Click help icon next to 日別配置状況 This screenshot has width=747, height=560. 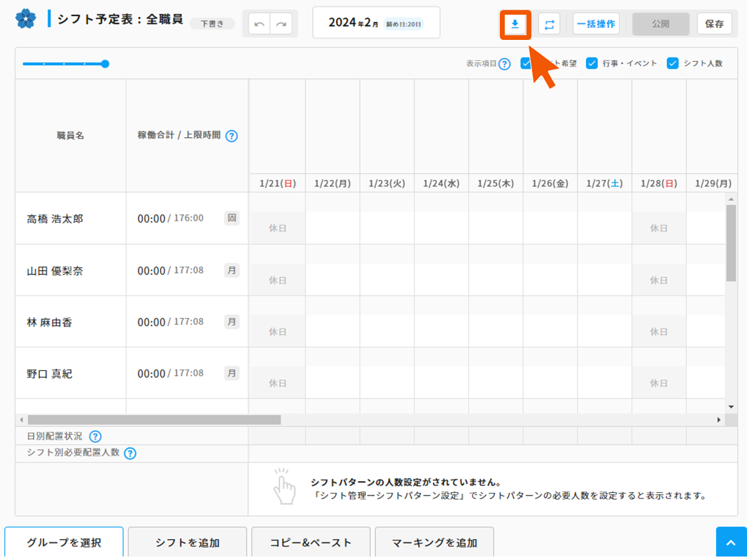[95, 436]
